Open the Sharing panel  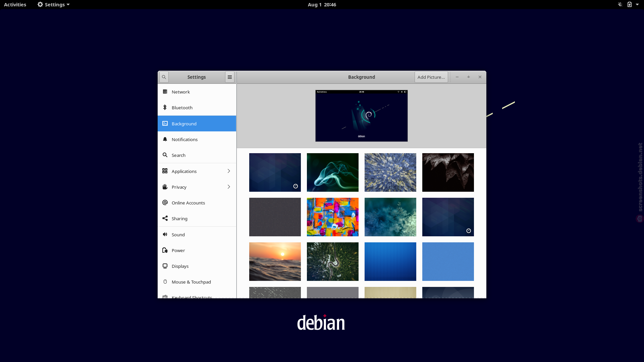[x=197, y=218]
